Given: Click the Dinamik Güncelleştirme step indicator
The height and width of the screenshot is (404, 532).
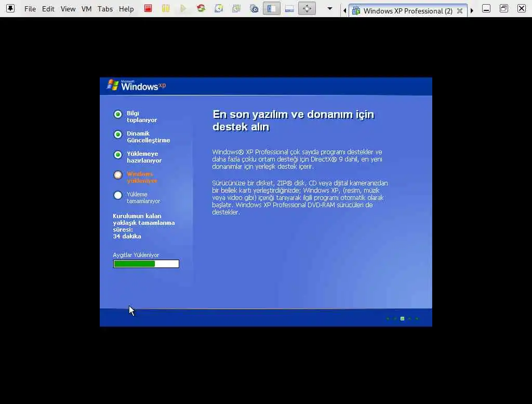Looking at the screenshot, I should point(118,134).
